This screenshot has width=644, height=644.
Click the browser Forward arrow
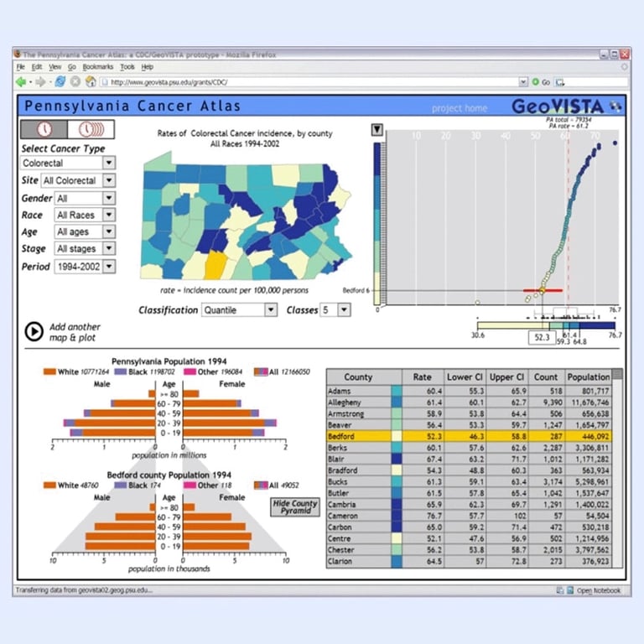(40, 81)
